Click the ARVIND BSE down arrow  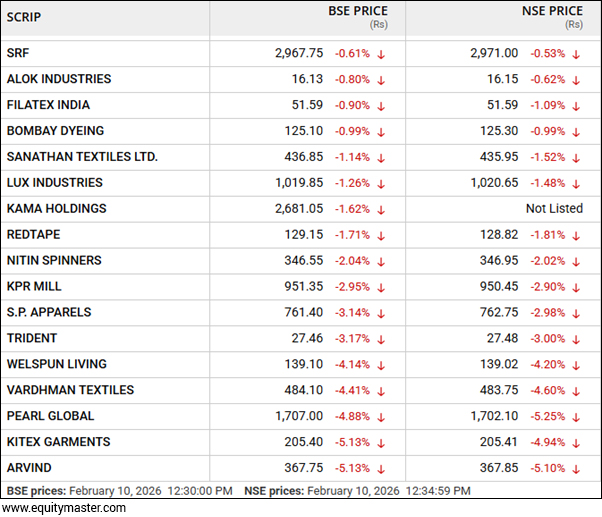(x=381, y=469)
